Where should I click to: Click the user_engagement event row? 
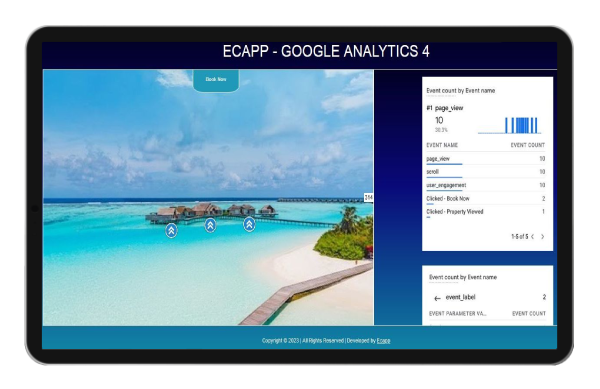pyautogui.click(x=486, y=185)
